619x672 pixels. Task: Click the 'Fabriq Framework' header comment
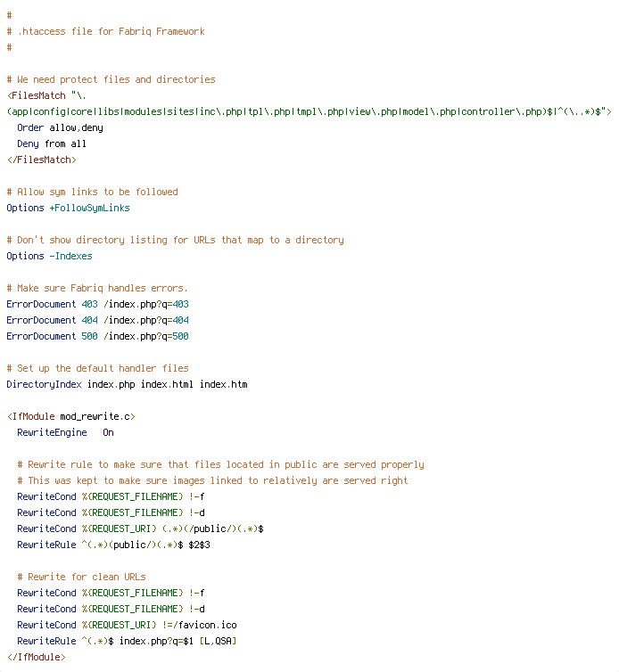pos(106,31)
